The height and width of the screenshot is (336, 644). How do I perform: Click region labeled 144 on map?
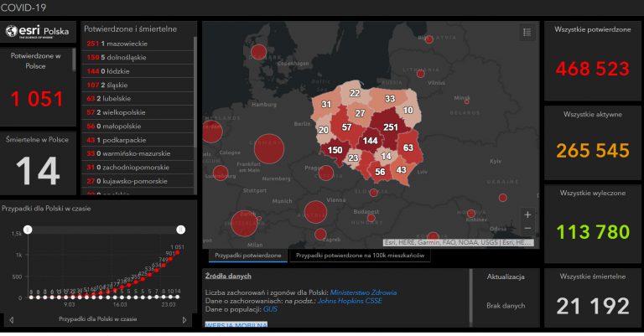coord(370,141)
